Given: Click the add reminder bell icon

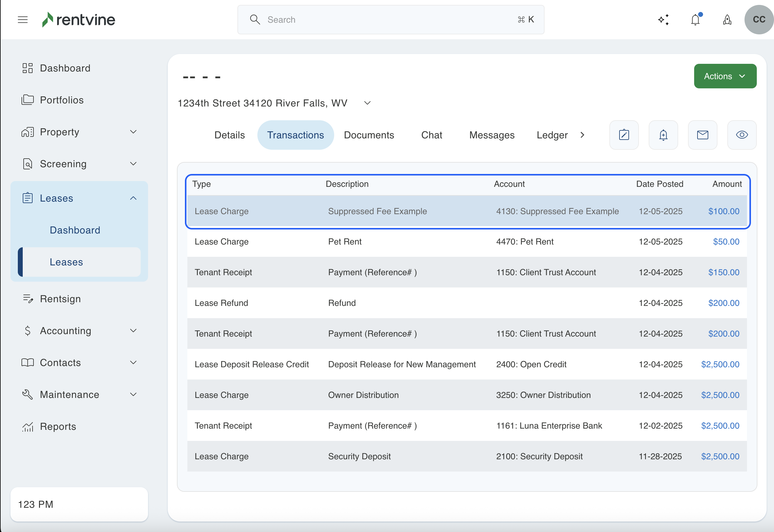Looking at the screenshot, I should coord(663,135).
